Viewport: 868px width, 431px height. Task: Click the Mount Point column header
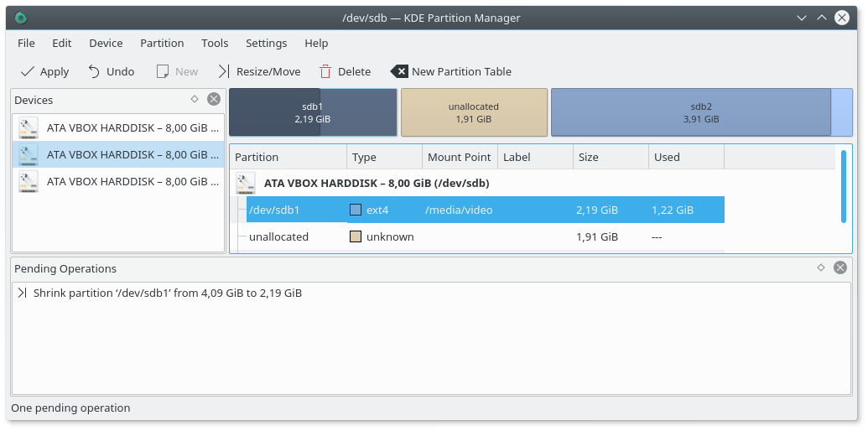pos(459,157)
